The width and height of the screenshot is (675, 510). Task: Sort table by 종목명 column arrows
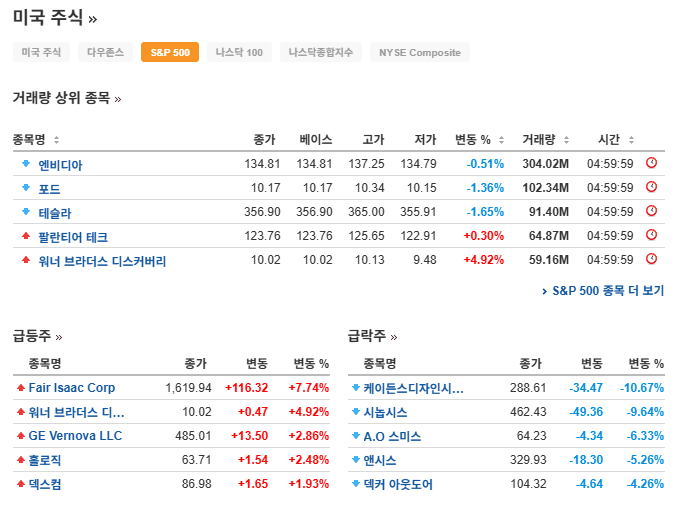56,139
